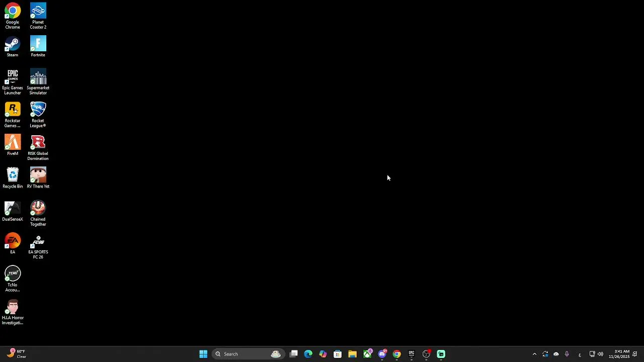
Task: Click the taskbar Search box
Action: pos(249,354)
